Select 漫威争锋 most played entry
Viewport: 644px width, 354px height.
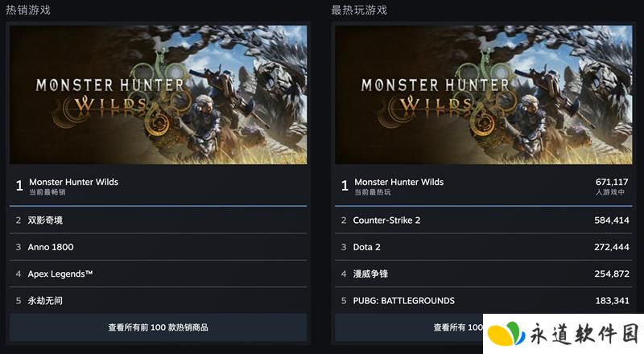click(484, 274)
